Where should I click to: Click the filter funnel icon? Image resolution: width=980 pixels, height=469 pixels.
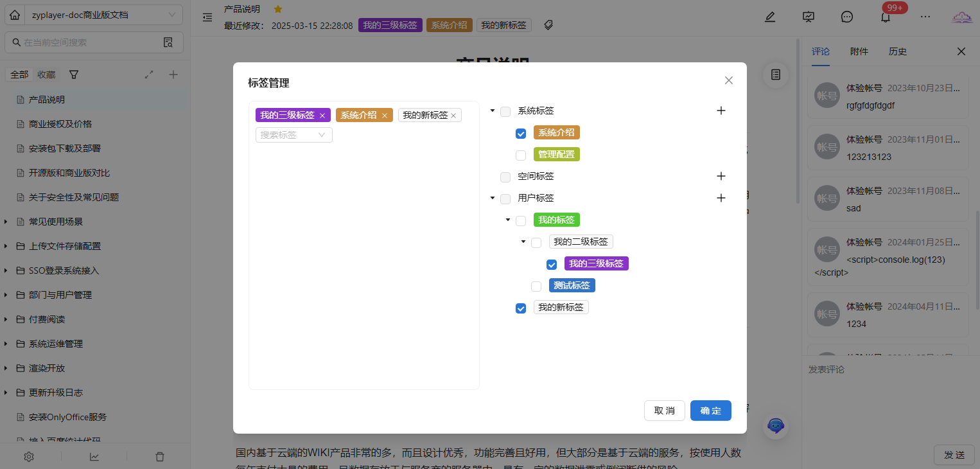74,75
